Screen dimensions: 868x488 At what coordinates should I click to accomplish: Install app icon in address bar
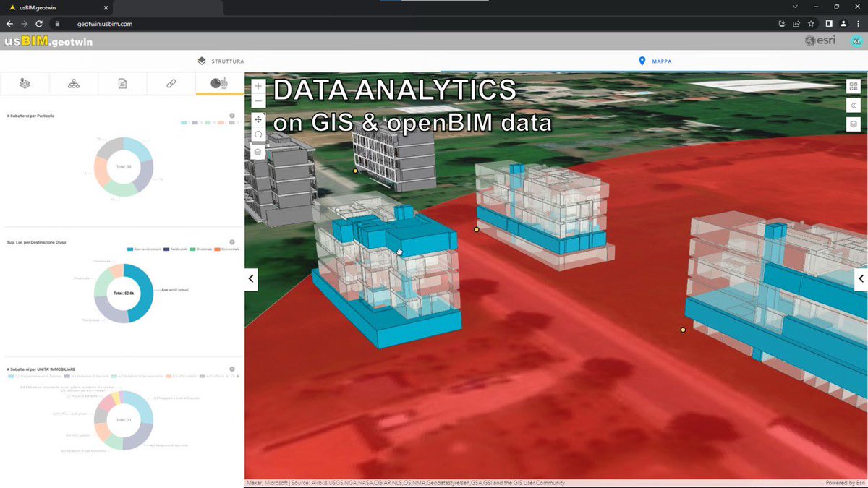(x=781, y=23)
